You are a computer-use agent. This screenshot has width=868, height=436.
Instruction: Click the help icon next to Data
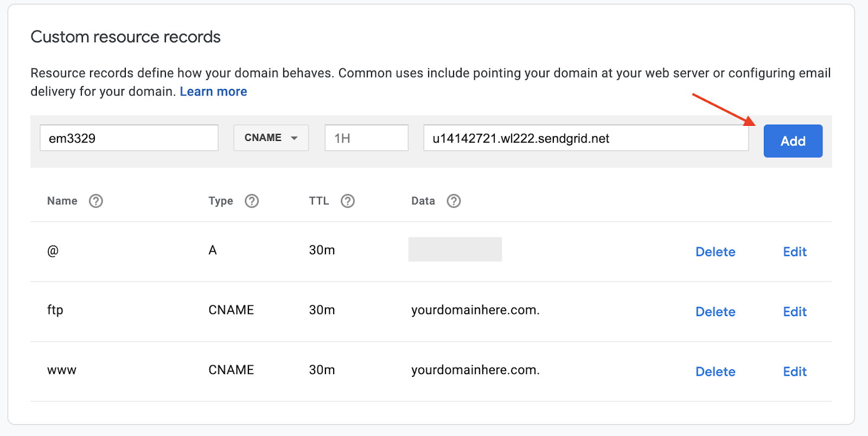pos(454,201)
